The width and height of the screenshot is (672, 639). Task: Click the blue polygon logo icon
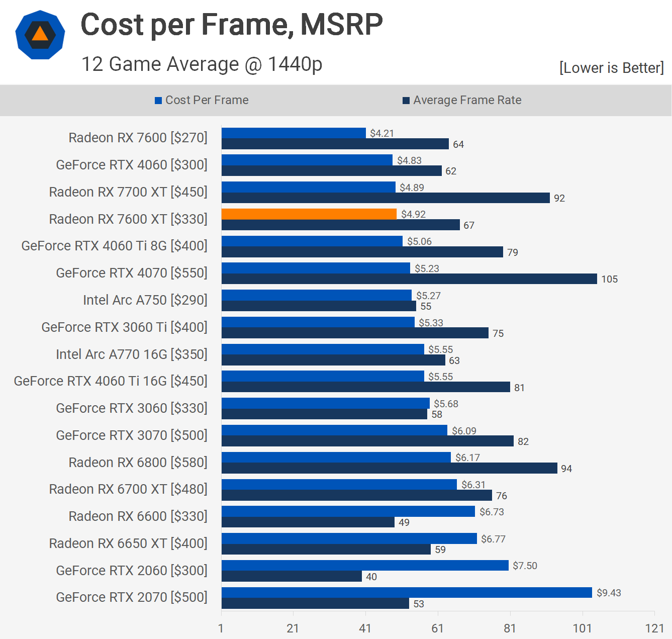40,35
